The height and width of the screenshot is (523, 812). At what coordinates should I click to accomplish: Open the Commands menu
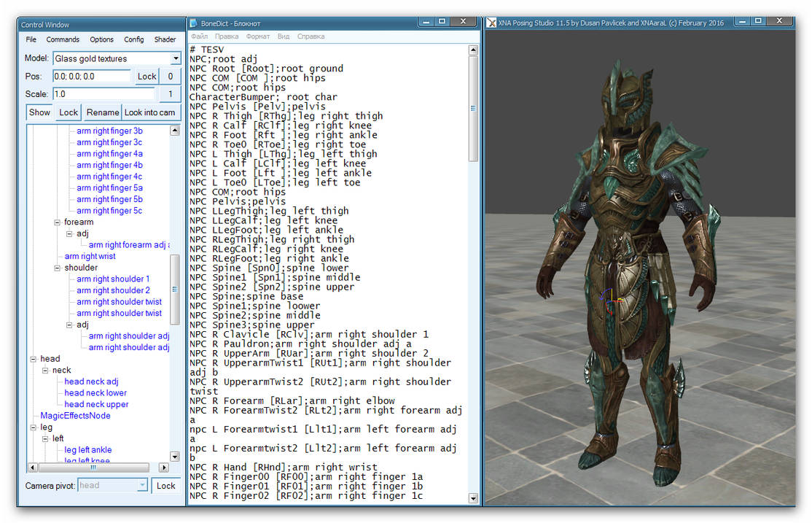click(x=63, y=39)
